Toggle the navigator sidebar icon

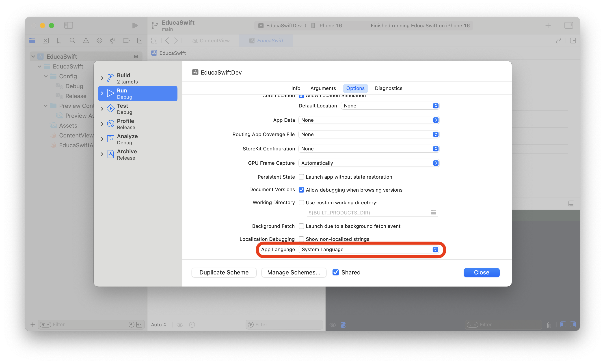69,25
